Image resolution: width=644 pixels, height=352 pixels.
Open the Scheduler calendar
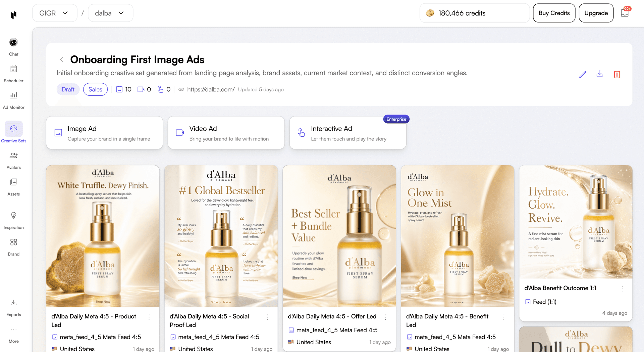pos(13,74)
